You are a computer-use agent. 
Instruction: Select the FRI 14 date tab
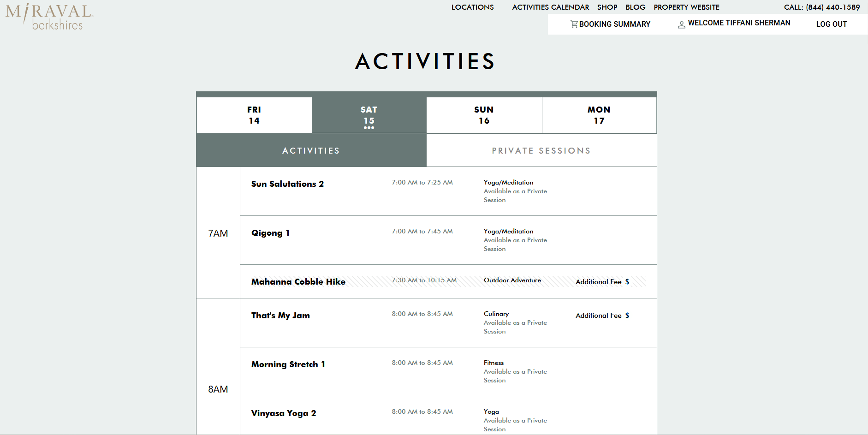point(254,115)
